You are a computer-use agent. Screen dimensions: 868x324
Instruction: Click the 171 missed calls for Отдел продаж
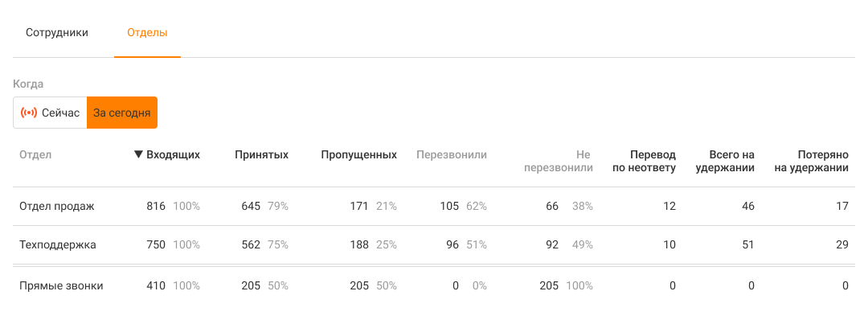pyautogui.click(x=358, y=207)
